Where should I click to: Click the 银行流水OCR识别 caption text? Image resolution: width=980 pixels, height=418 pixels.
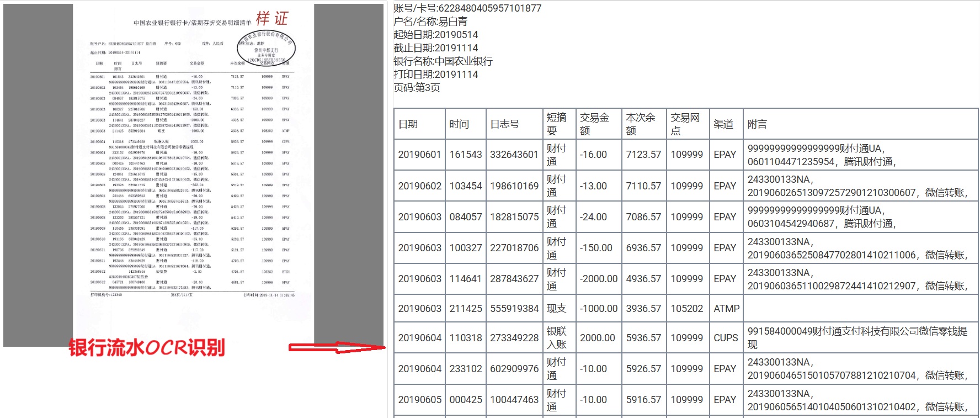(x=147, y=348)
